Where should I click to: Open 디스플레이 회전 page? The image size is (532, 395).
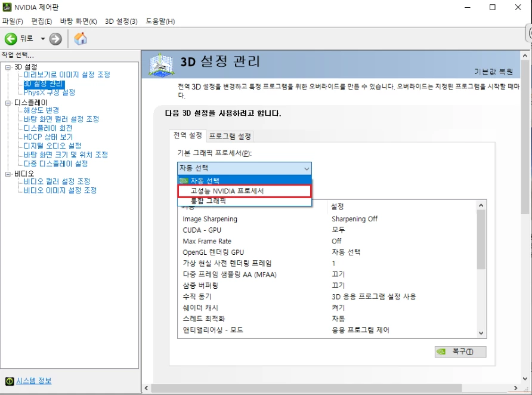coord(48,128)
